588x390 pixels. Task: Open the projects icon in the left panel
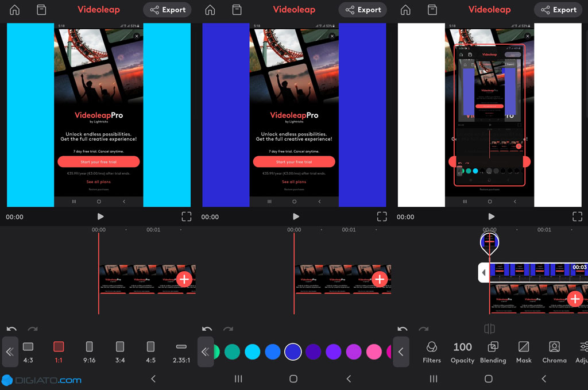coord(41,10)
